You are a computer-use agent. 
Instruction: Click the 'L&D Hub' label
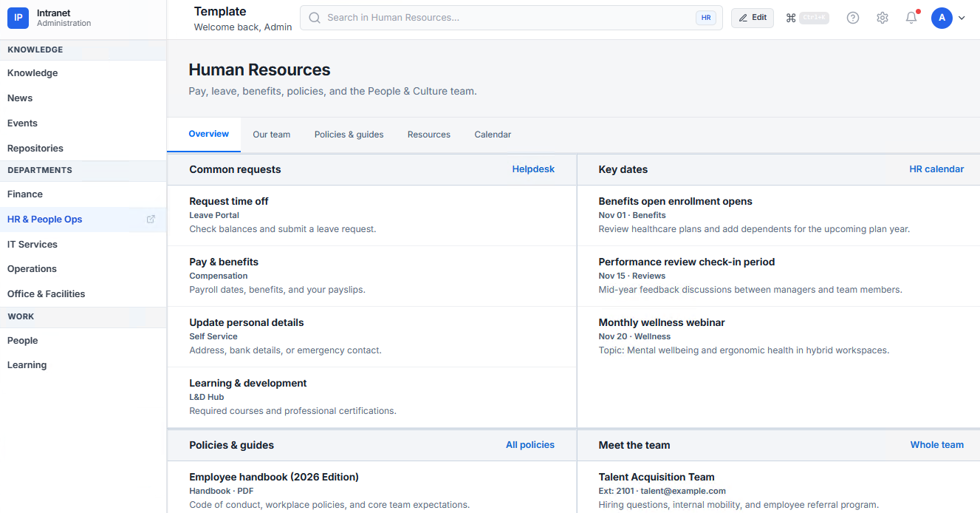pyautogui.click(x=206, y=397)
